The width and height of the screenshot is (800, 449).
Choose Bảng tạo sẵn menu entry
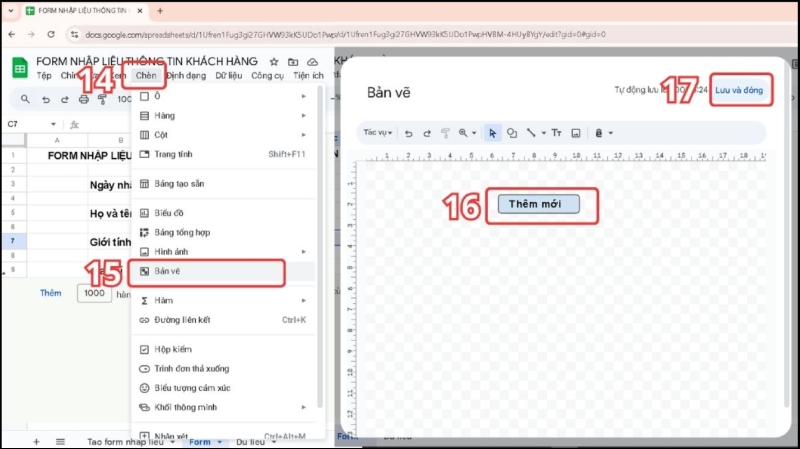click(x=223, y=184)
